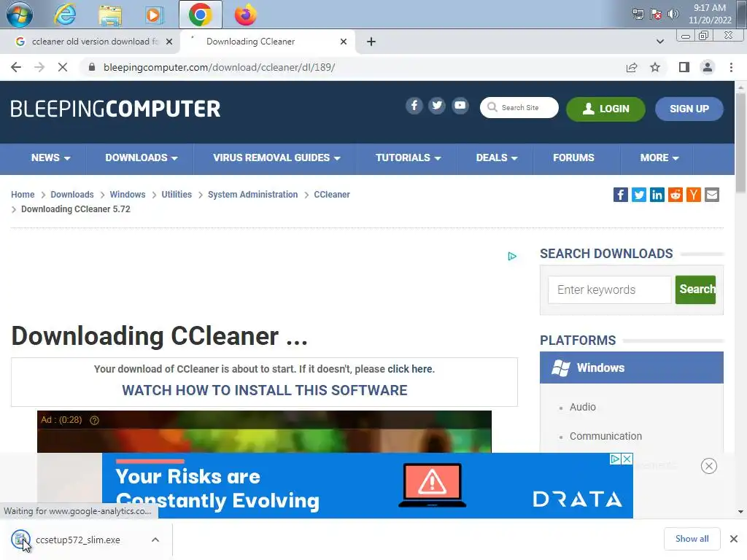Bookmark this page with star icon
747x560 pixels.
click(655, 67)
